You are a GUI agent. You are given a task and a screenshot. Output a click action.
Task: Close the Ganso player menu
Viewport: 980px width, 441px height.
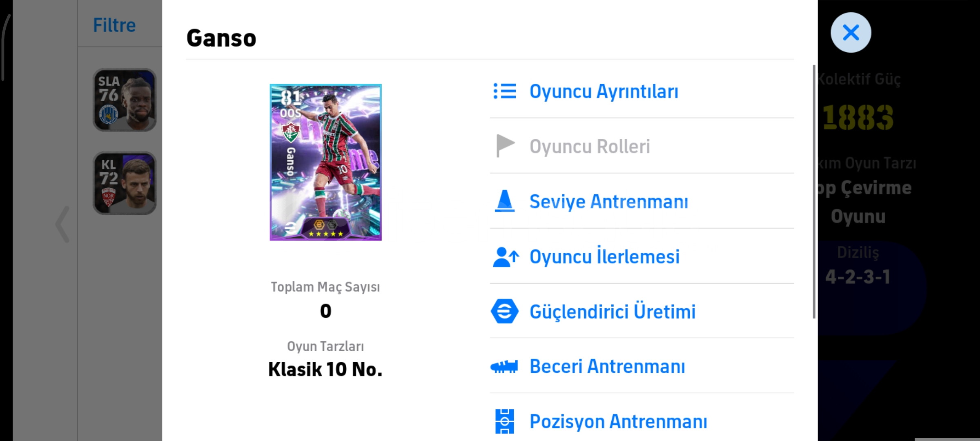[x=851, y=33]
